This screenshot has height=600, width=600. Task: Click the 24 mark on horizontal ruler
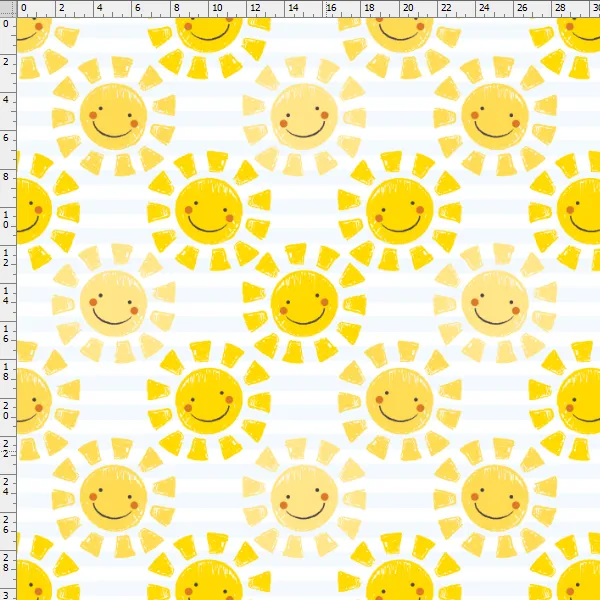(x=484, y=7)
